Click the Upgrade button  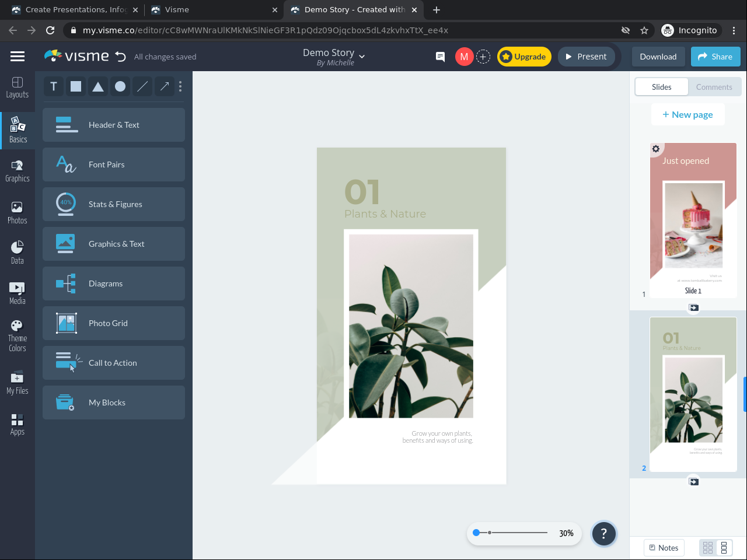tap(524, 57)
